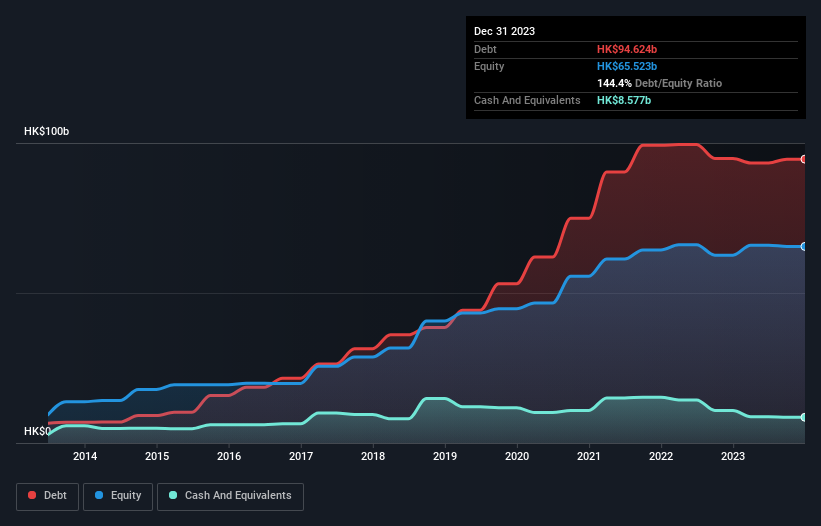The width and height of the screenshot is (821, 526).
Task: Click the 2018 x-axis label
Action: [x=373, y=456]
